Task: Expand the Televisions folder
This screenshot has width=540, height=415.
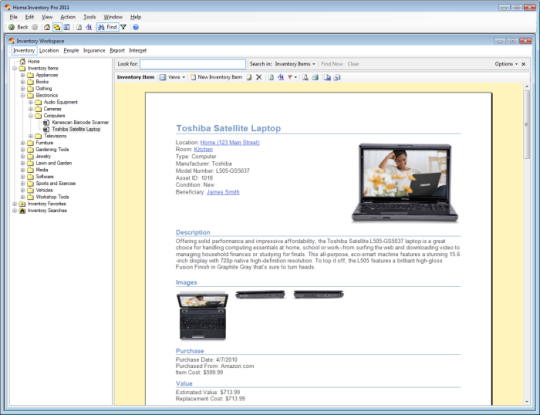Action: point(31,136)
